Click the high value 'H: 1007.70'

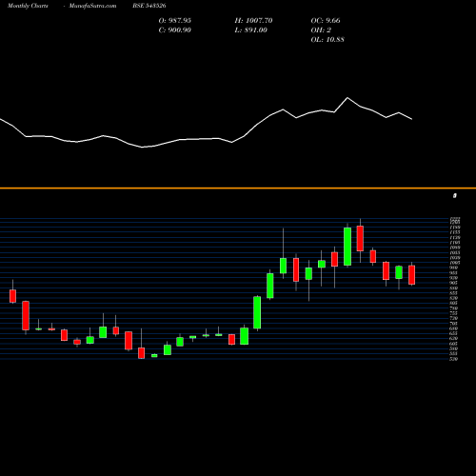tap(253, 20)
